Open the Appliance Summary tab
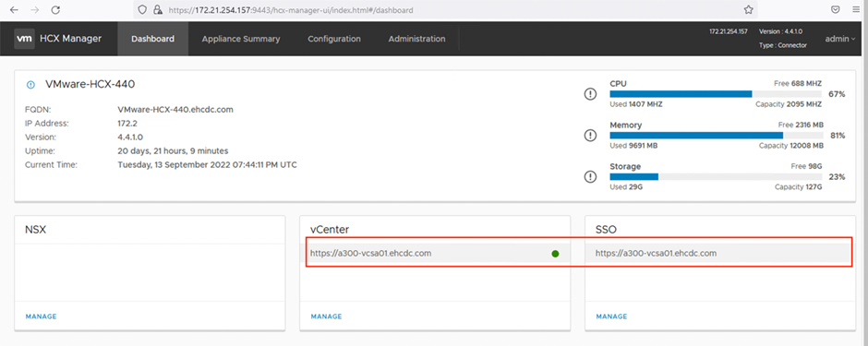 tap(241, 39)
